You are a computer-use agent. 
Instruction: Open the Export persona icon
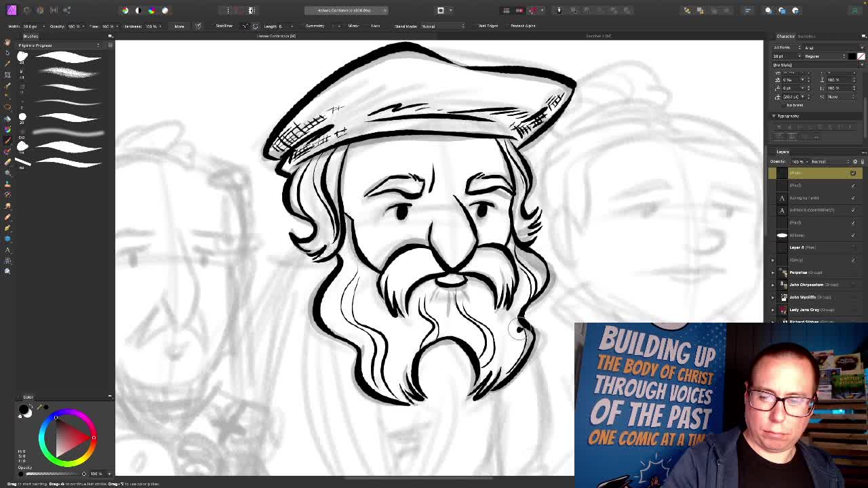[x=66, y=10]
